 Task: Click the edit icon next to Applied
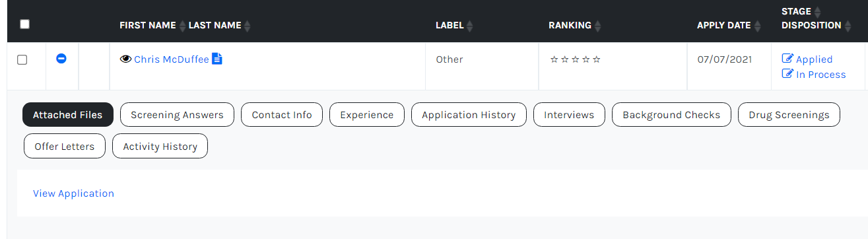[787, 59]
